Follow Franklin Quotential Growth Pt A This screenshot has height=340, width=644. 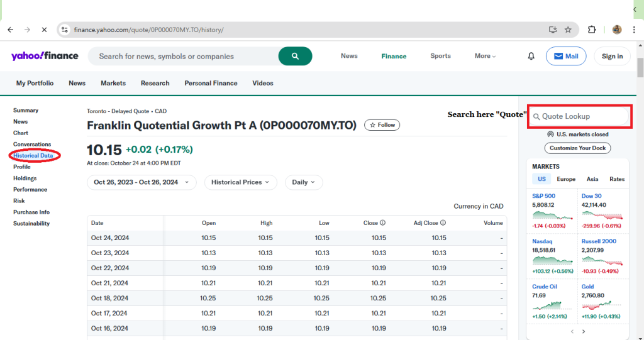click(382, 125)
